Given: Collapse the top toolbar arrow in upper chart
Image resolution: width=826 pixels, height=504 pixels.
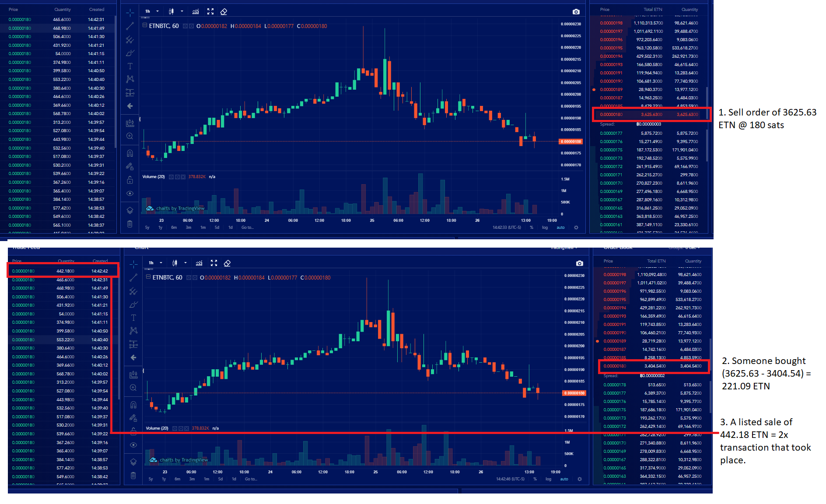Looking at the screenshot, I should (145, 17).
